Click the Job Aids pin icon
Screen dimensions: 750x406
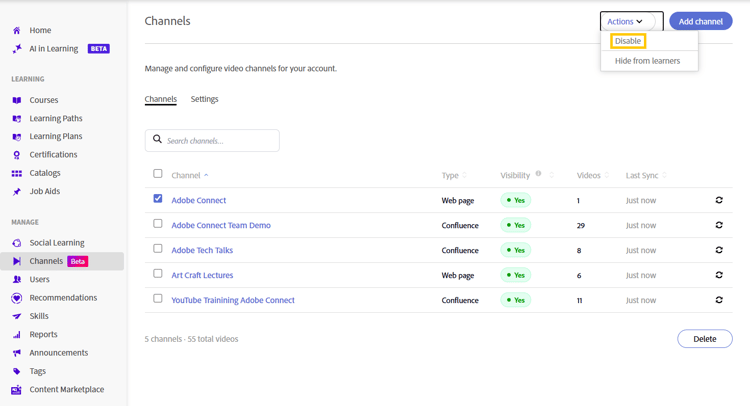[17, 192]
